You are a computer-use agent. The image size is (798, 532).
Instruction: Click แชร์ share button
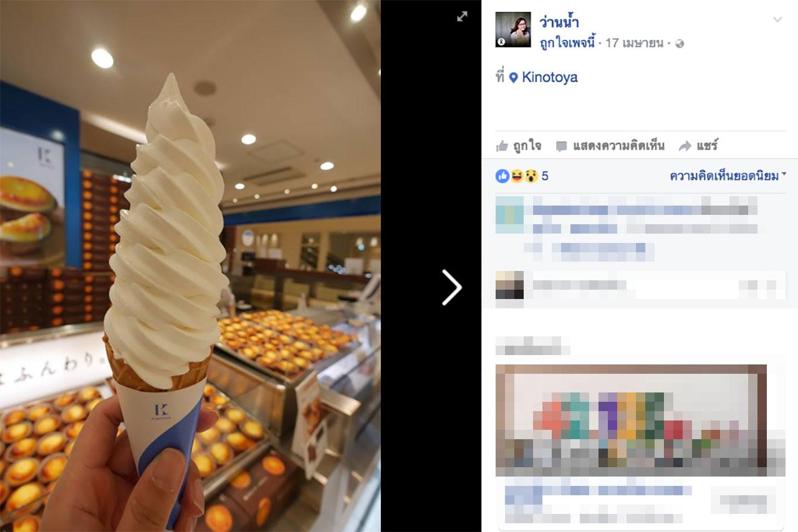pyautogui.click(x=698, y=146)
